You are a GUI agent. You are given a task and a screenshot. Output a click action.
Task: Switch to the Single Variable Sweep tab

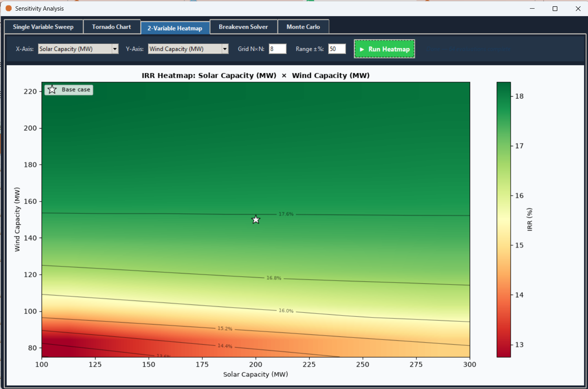point(43,27)
